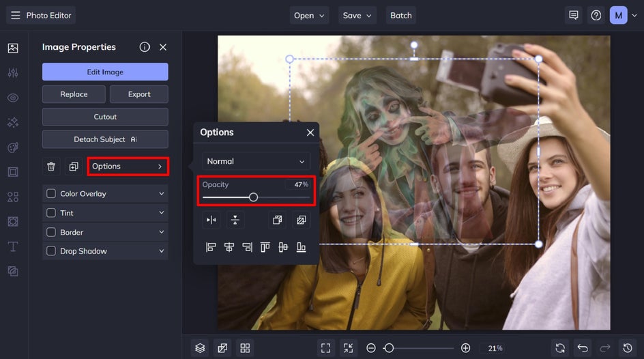Open the Photo Editor hamburger menu
This screenshot has width=644, height=359.
[15, 15]
